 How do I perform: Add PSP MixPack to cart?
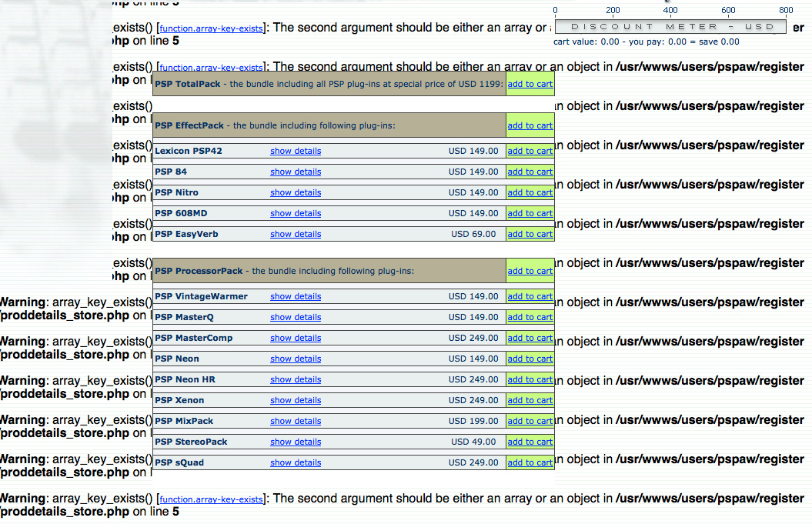click(x=530, y=421)
